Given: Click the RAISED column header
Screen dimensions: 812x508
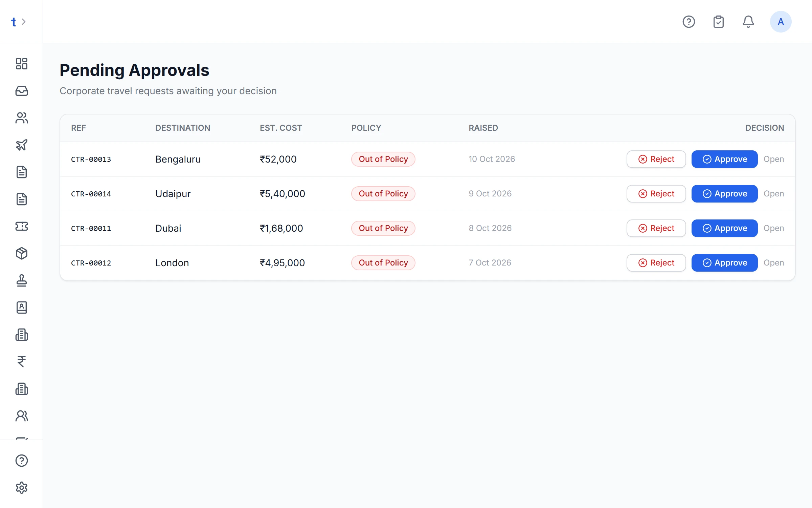Looking at the screenshot, I should 483,128.
